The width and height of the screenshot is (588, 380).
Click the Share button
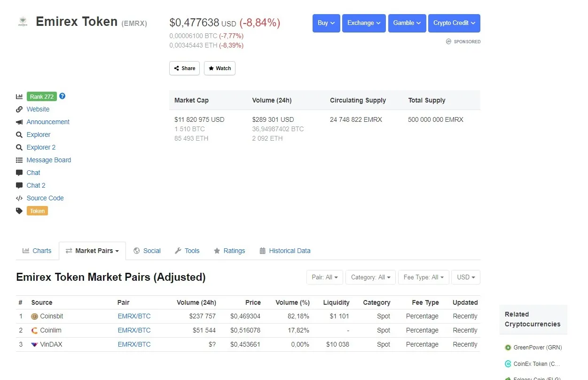point(184,68)
